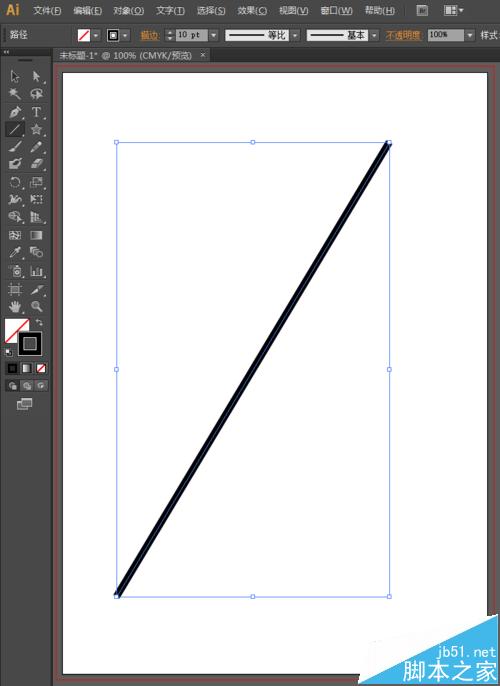Open variable width profile 等比 dropdown
Image resolution: width=500 pixels, height=686 pixels.
pyautogui.click(x=295, y=35)
